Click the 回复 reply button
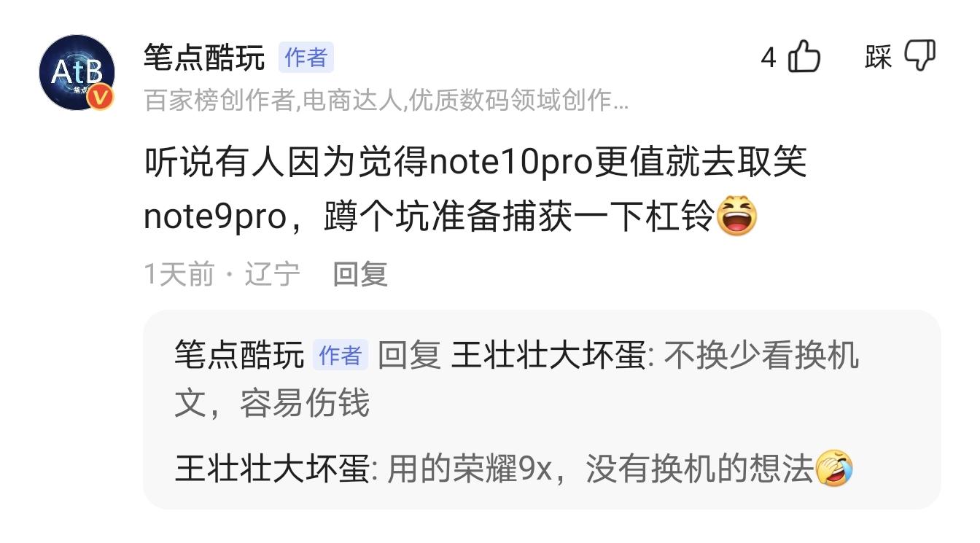 360,275
